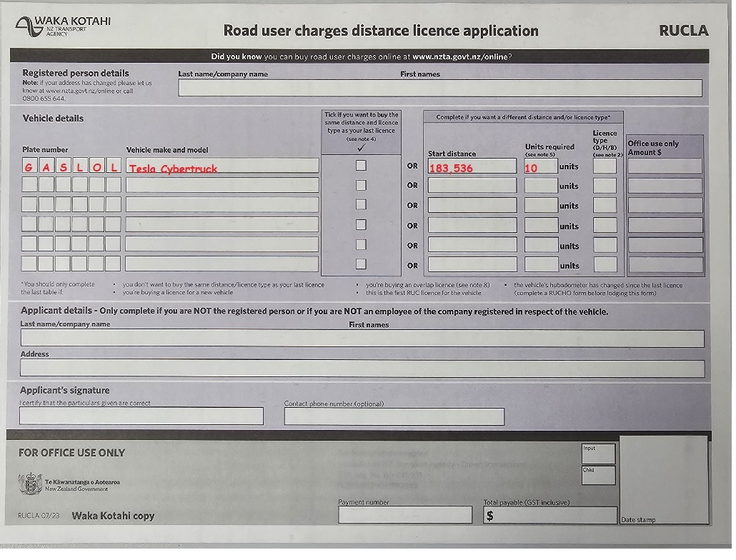
Task: Click the 'I certify that the particulars given are correct' text
Action: click(x=85, y=403)
